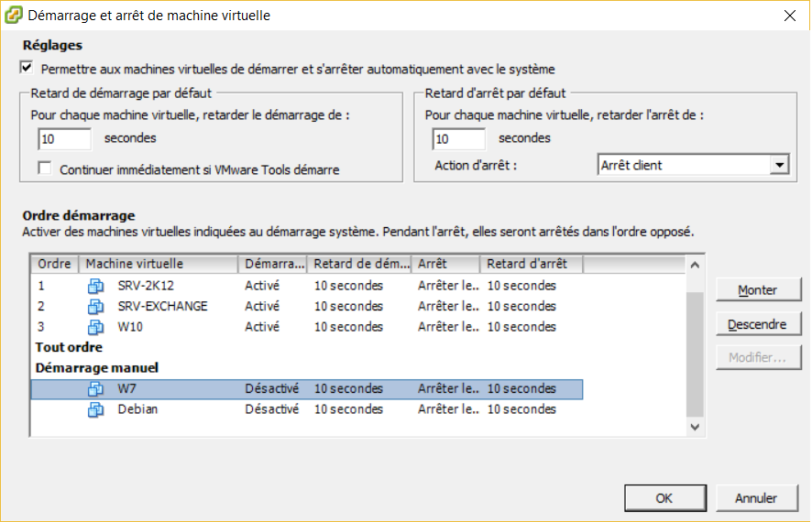Enable continue immediately if VMware Tools starts
This screenshot has width=812, height=522.
[45, 169]
